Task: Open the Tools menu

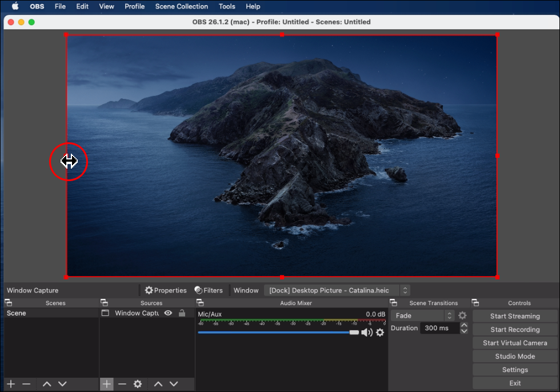Action: (226, 6)
